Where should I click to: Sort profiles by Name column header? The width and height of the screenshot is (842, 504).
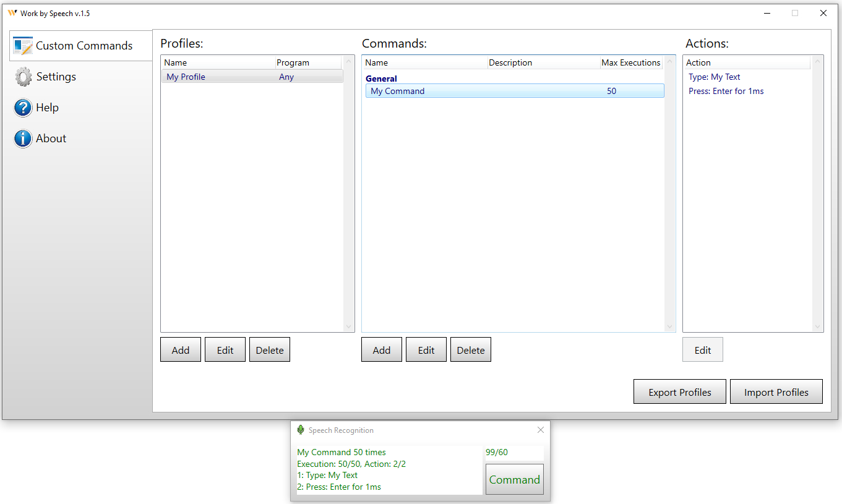coord(218,62)
